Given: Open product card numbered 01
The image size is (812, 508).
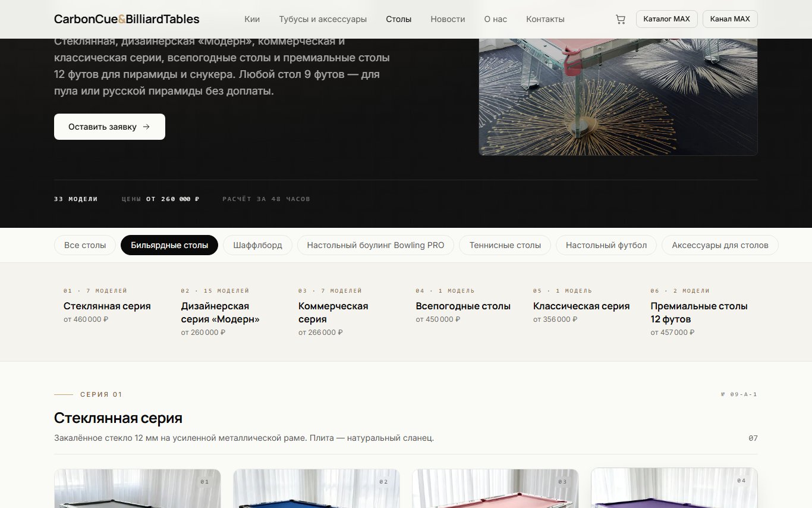Looking at the screenshot, I should pyautogui.click(x=137, y=488).
